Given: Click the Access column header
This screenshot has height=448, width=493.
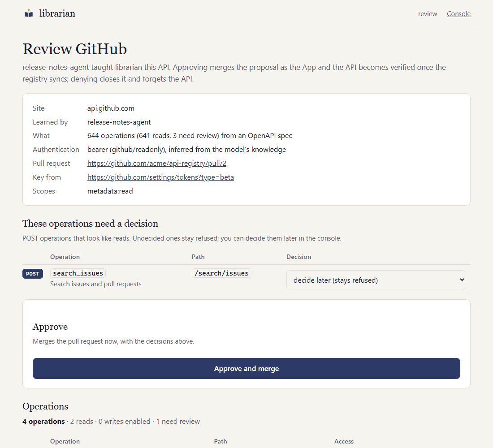Looking at the screenshot, I should coord(344,441).
